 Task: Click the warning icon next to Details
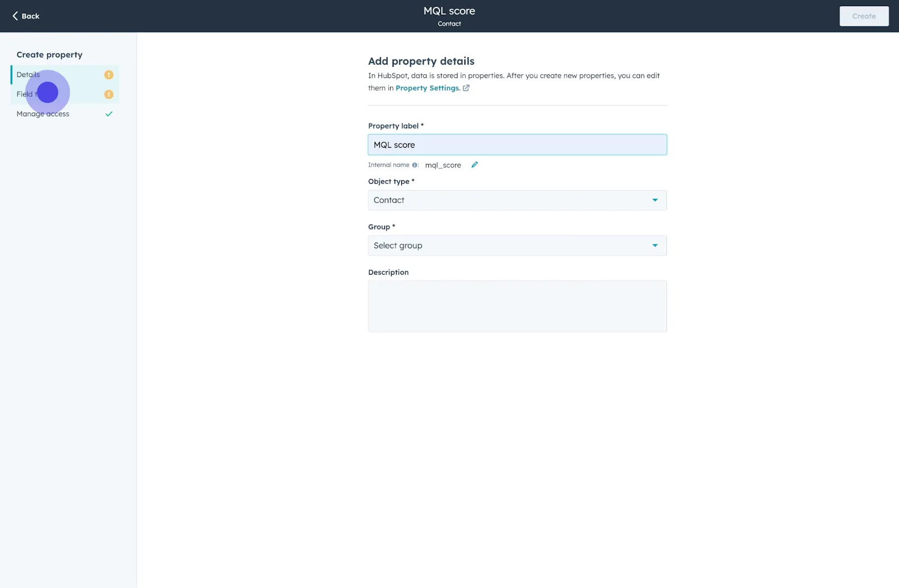[x=109, y=75]
